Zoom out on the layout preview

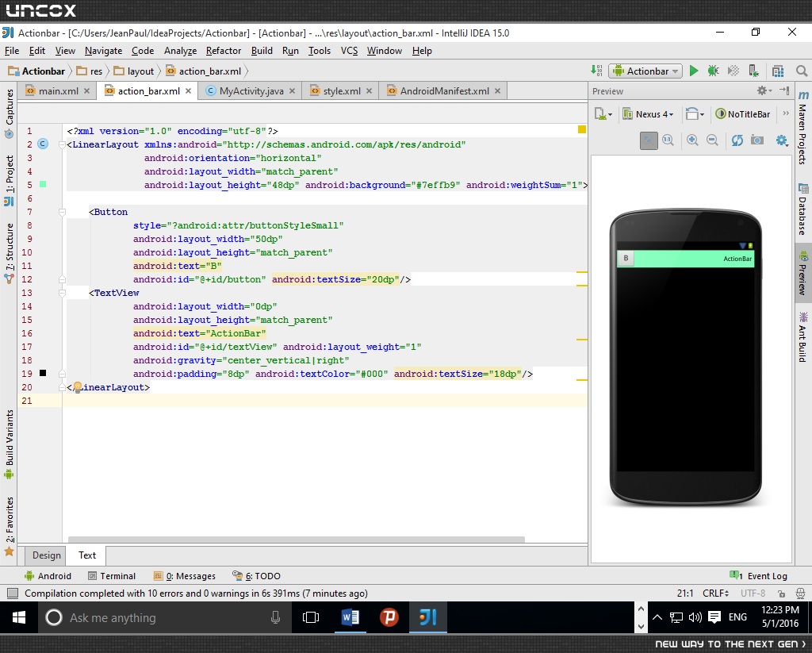click(x=712, y=140)
